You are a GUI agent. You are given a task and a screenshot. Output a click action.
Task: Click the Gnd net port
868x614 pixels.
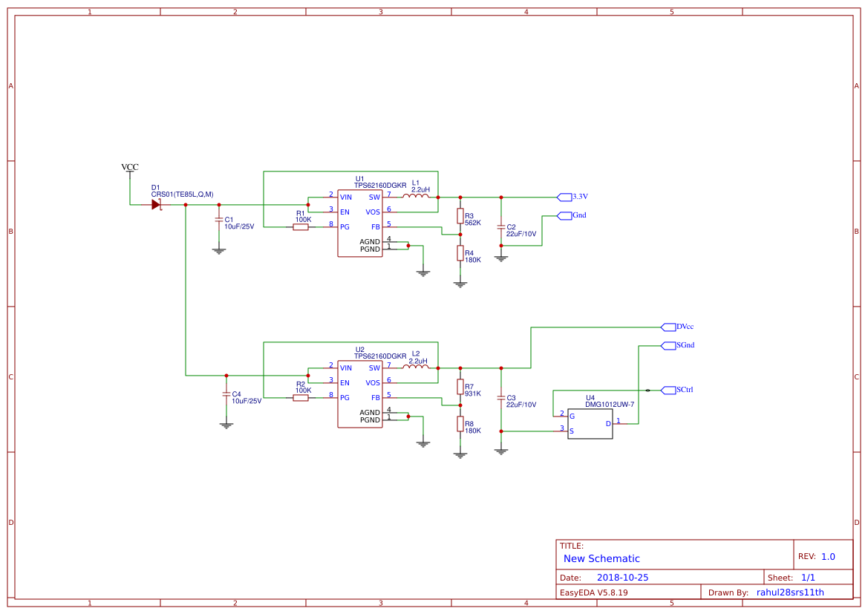(x=564, y=215)
